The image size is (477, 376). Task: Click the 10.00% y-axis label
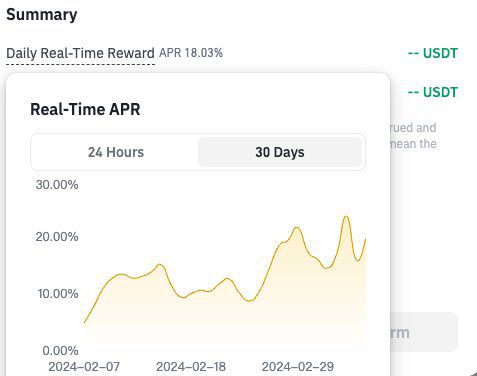click(x=58, y=294)
